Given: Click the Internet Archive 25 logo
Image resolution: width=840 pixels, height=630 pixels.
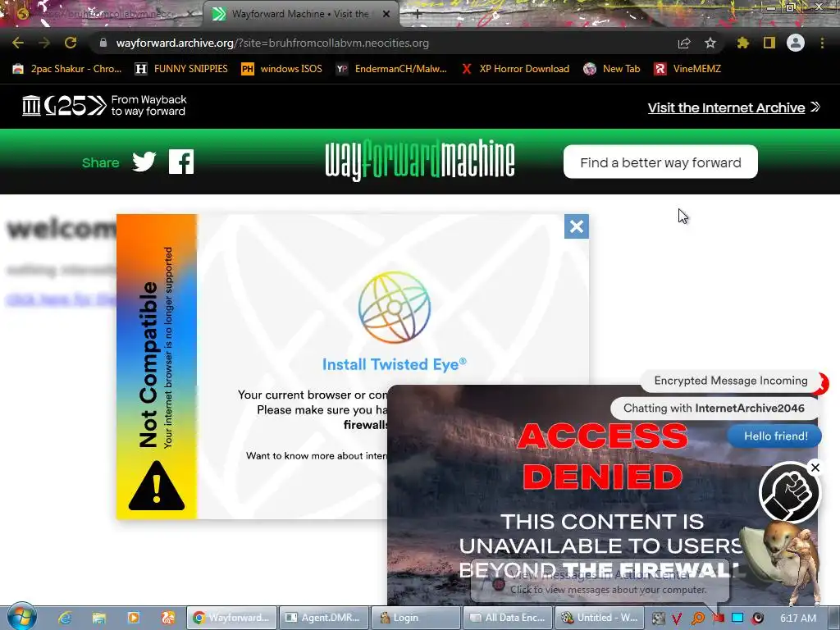Looking at the screenshot, I should coord(64,106).
